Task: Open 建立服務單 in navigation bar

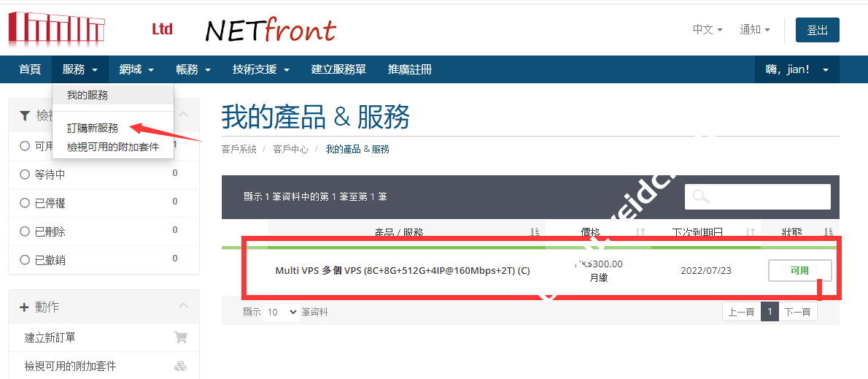Action: [338, 70]
